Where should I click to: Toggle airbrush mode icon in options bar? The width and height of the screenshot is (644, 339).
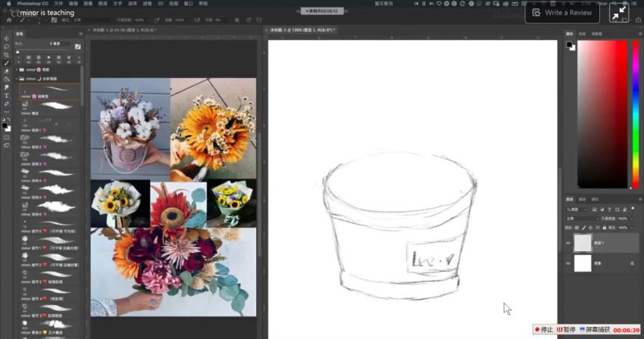(197, 20)
